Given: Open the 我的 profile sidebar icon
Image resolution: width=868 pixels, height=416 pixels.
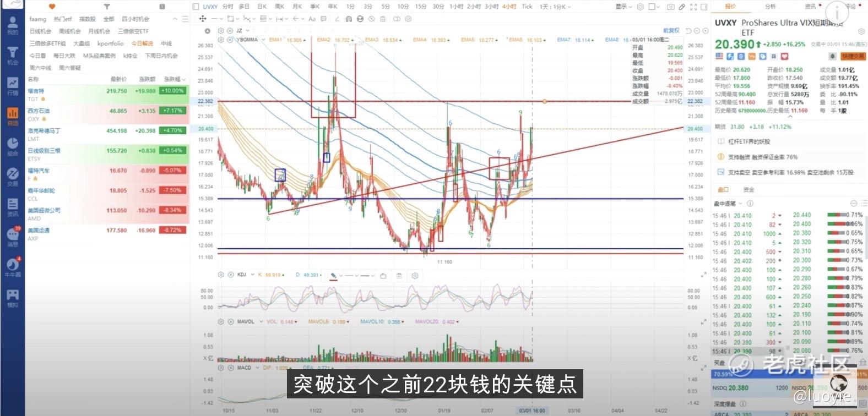Looking at the screenshot, I should (x=12, y=26).
